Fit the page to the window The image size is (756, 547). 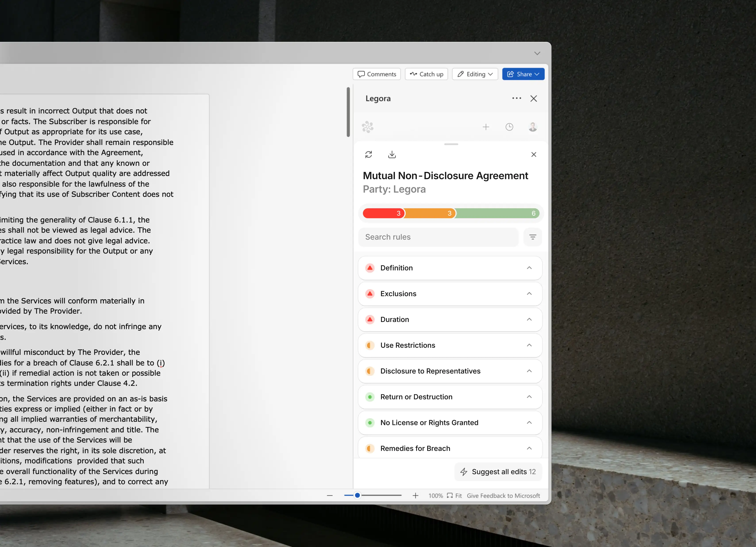click(x=454, y=496)
